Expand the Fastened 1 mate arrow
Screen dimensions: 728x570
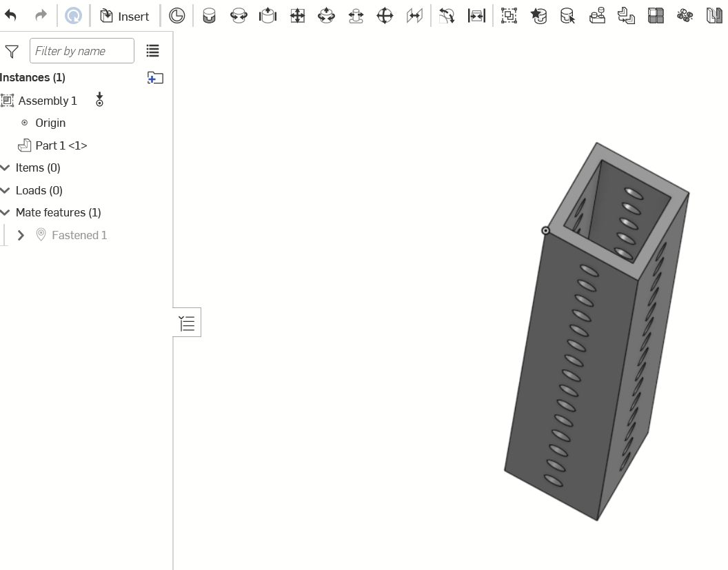coord(21,235)
